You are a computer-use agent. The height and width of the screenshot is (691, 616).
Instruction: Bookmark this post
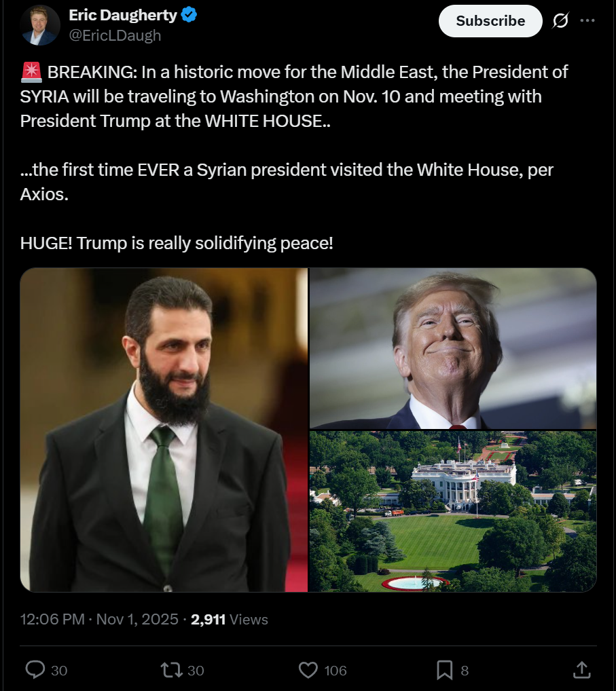pos(444,670)
